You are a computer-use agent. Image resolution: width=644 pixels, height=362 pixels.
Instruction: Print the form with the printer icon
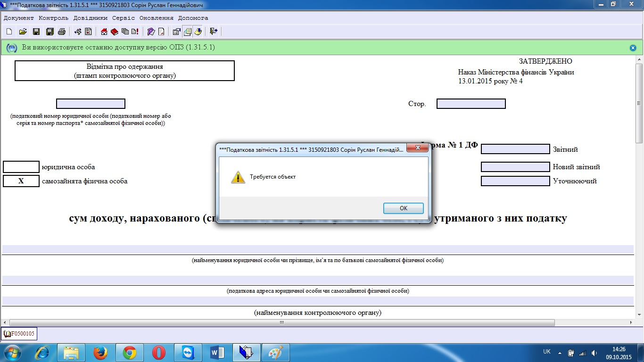(61, 32)
